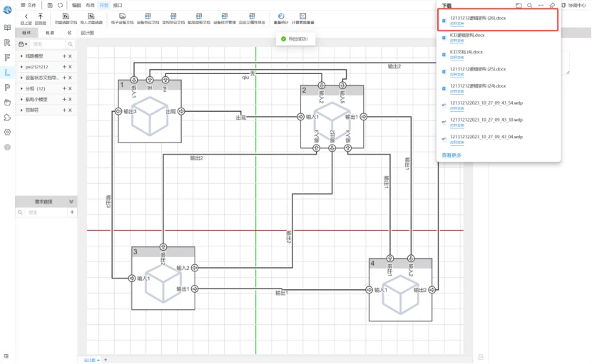Switch to the R module in sidebar
The height and width of the screenshot is (364, 592).
7,43
